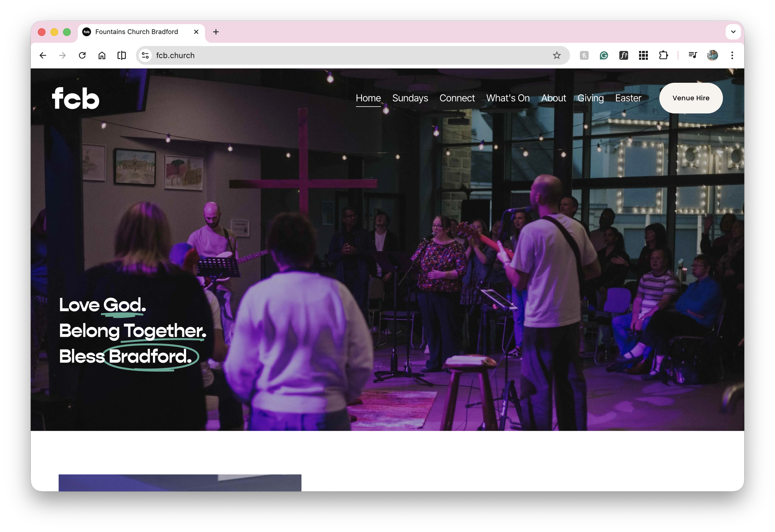Image resolution: width=775 pixels, height=532 pixels.
Task: Click the fcb logo
Action: point(76,98)
